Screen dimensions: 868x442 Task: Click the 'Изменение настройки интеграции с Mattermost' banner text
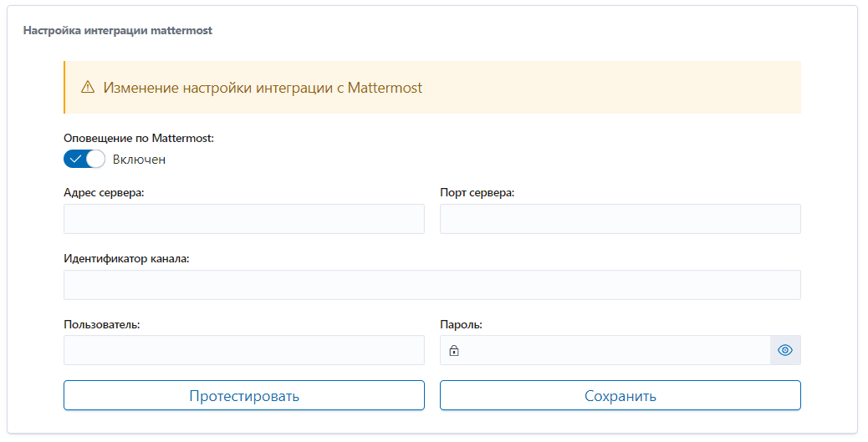(263, 88)
